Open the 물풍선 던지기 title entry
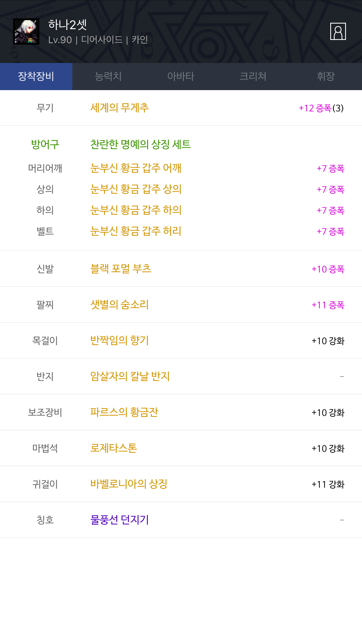This screenshot has width=362, height=644. (x=120, y=520)
